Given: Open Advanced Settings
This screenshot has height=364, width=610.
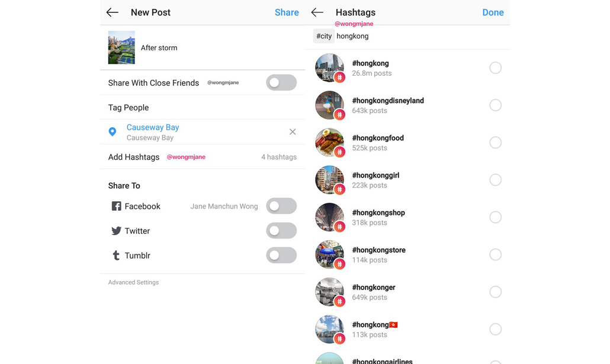Looking at the screenshot, I should pyautogui.click(x=133, y=282).
